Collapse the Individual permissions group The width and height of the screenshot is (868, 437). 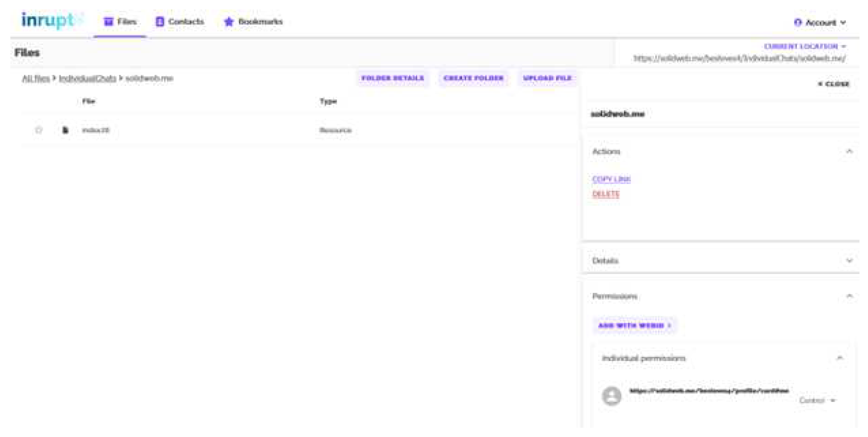[840, 358]
